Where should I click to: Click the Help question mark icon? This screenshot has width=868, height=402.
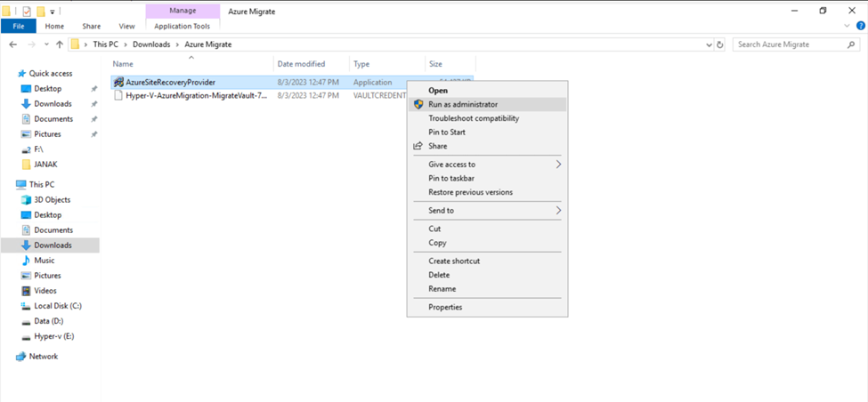click(861, 26)
